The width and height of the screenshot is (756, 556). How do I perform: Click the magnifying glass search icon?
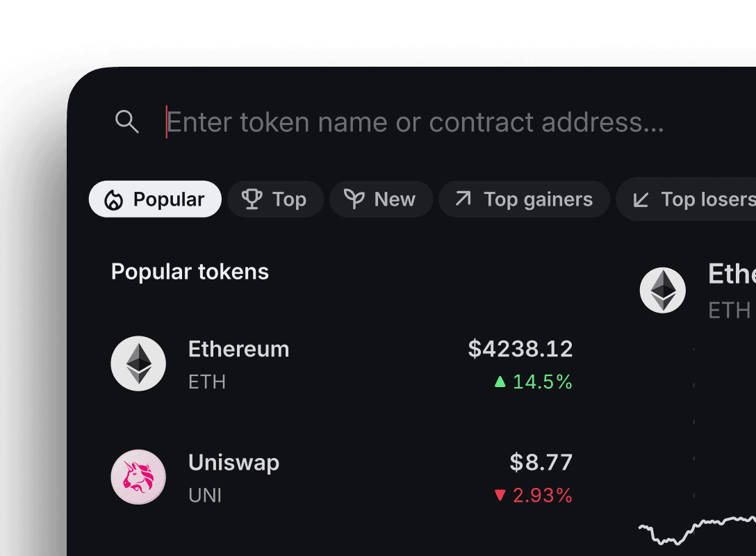pyautogui.click(x=126, y=122)
